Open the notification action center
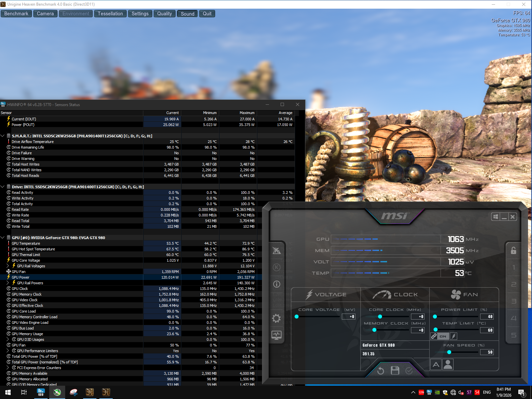 point(522,393)
